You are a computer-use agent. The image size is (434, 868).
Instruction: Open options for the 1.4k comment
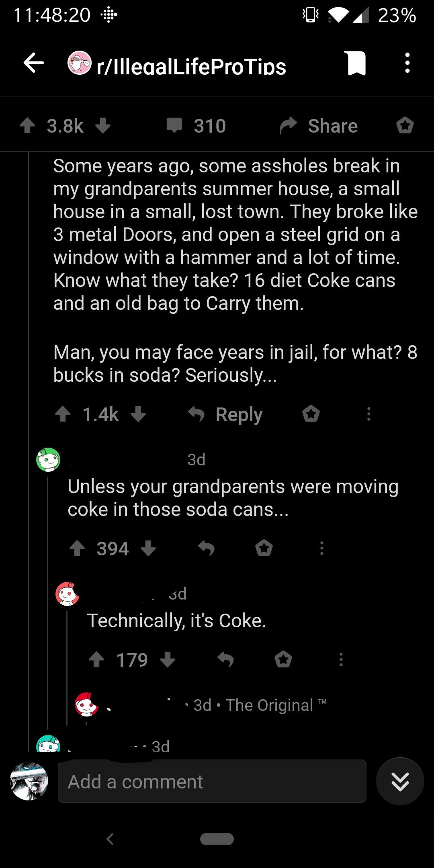[368, 414]
